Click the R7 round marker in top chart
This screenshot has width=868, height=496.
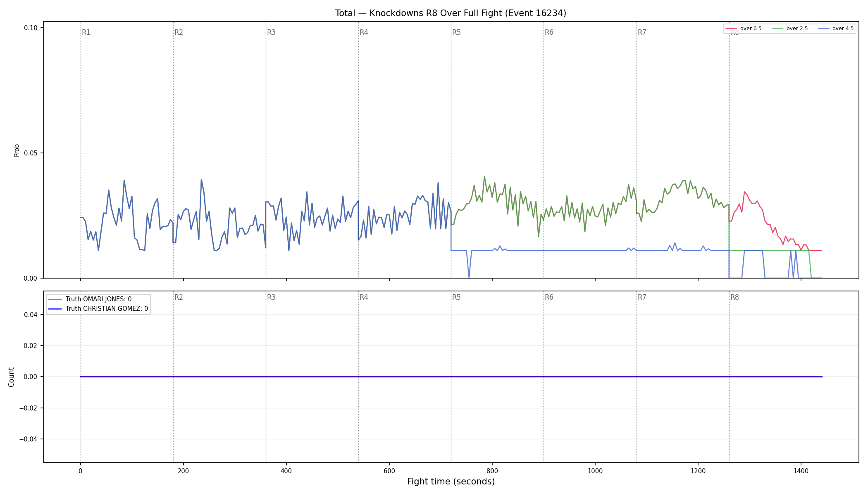(x=642, y=32)
